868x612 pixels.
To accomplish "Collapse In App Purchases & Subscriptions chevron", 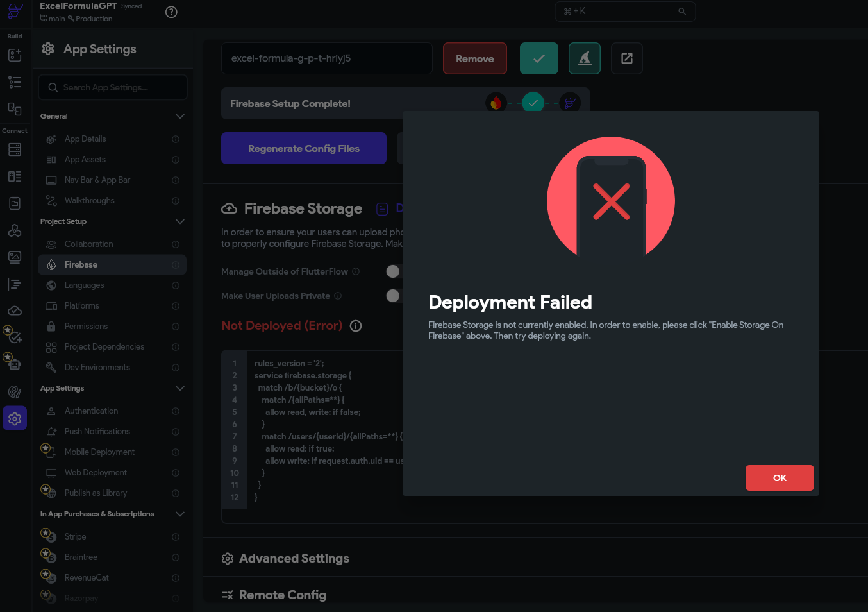I will pyautogui.click(x=180, y=514).
